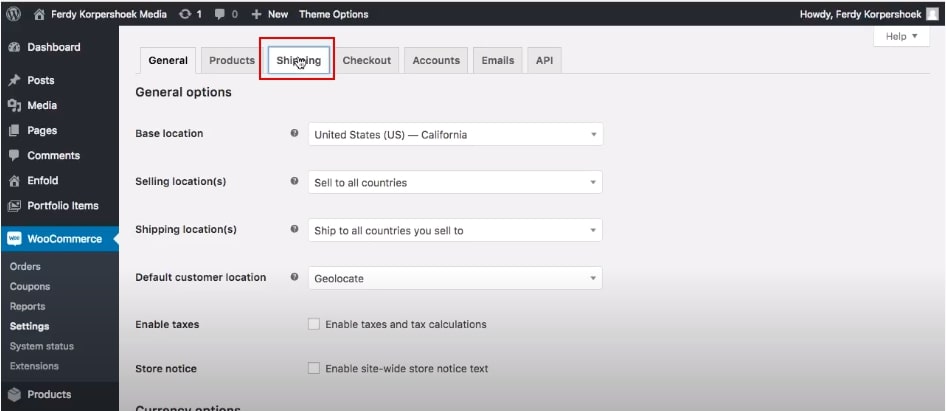Switch to the General tab

click(168, 60)
